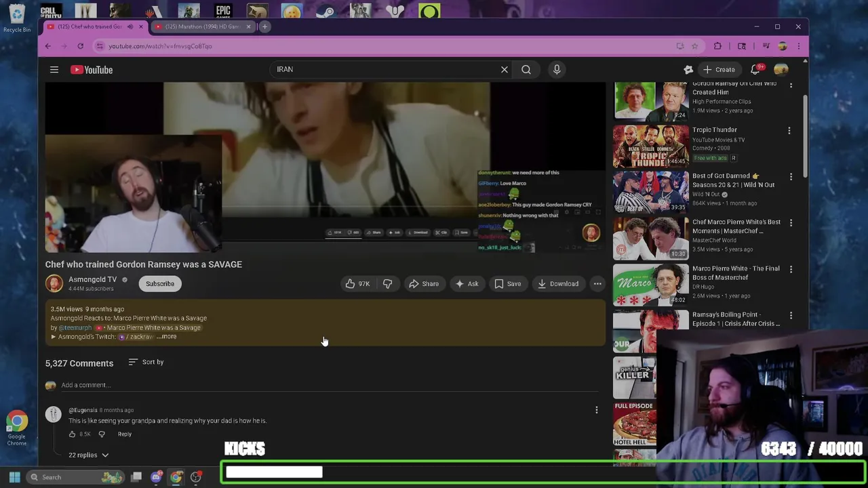Viewport: 868px width, 488px height.
Task: Go to the YouTube home logo
Action: pyautogui.click(x=92, y=70)
